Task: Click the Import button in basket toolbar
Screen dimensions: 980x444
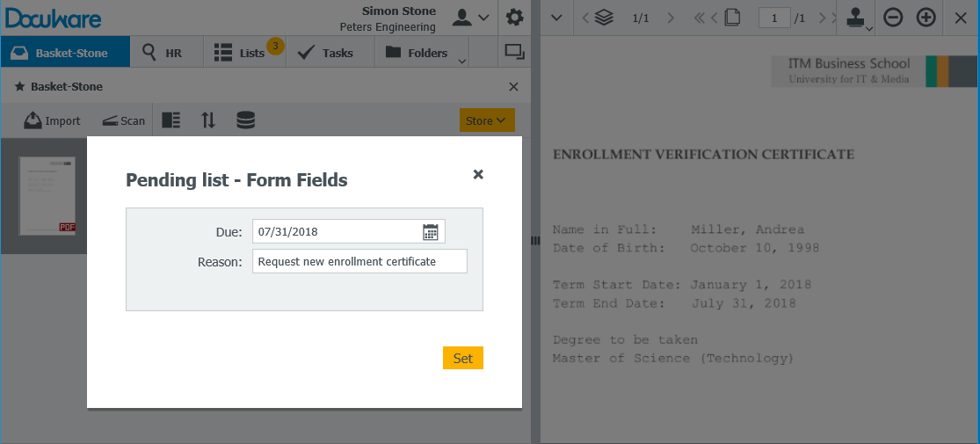Action: pos(52,120)
